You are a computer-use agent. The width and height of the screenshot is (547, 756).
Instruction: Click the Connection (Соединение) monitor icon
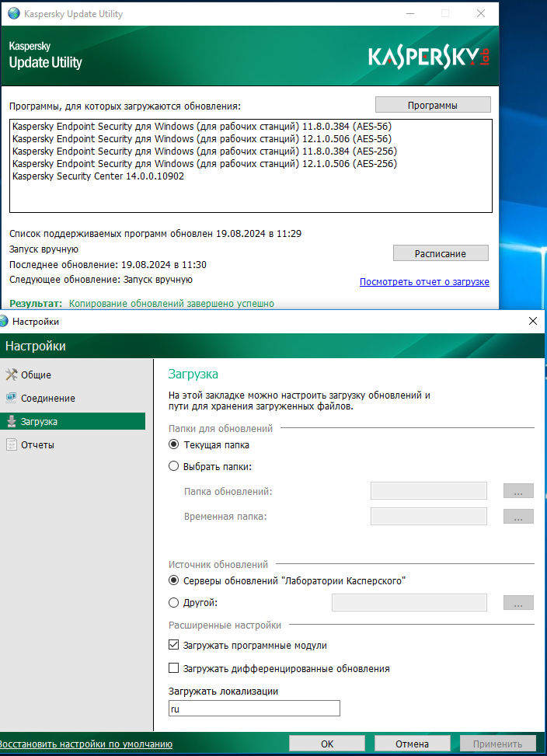click(11, 399)
